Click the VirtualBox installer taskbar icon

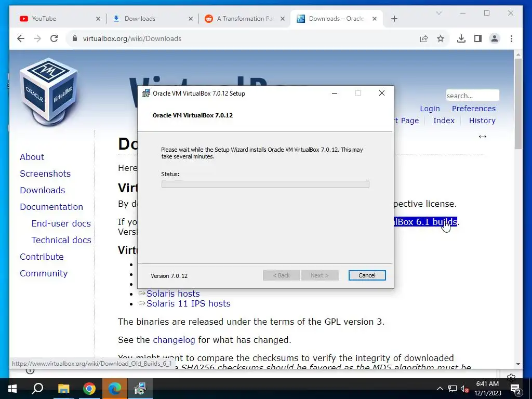point(140,389)
